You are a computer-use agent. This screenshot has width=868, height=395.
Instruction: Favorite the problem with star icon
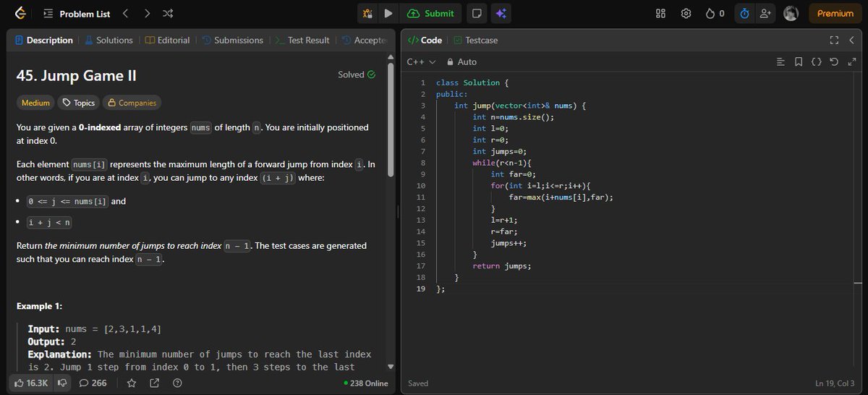coord(131,383)
